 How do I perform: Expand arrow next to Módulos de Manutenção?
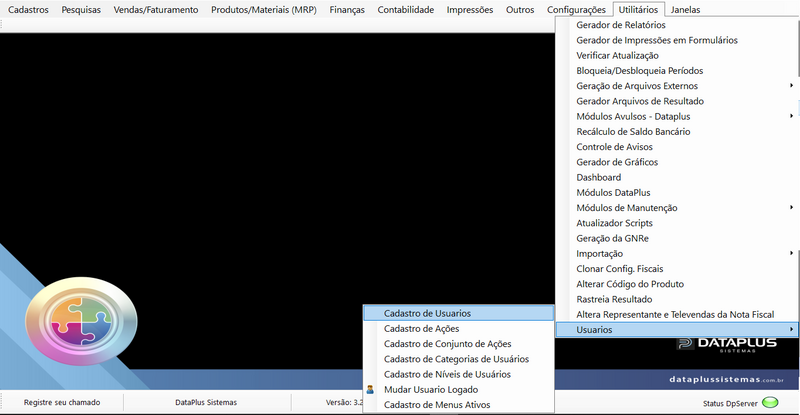click(791, 208)
